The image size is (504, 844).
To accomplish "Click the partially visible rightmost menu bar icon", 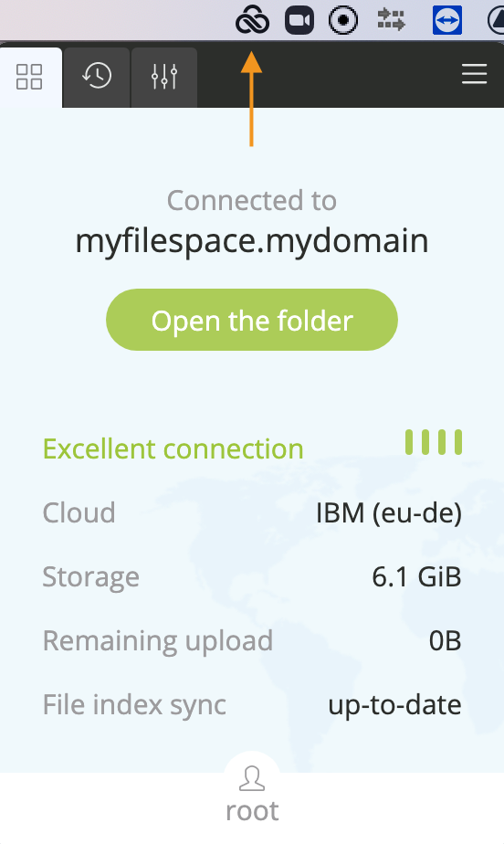I will [496, 20].
